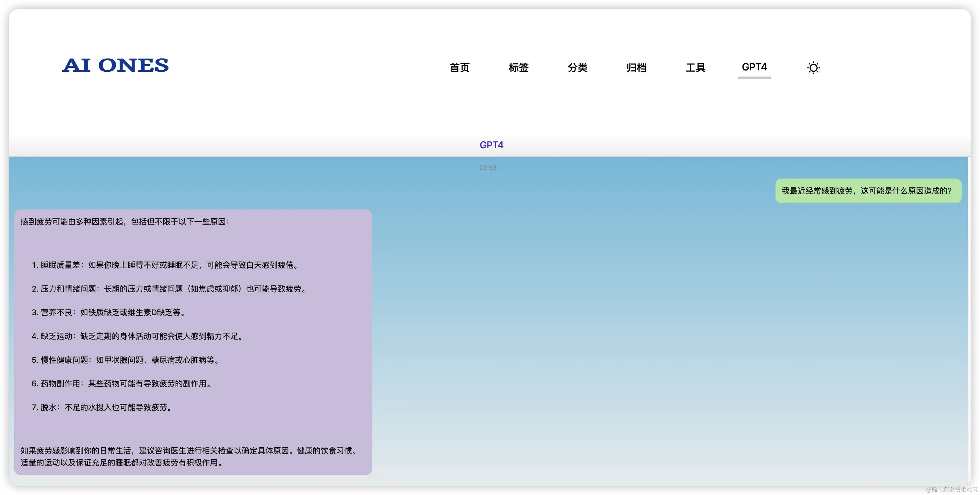
Task: Open the 分类 navigation link
Action: [577, 68]
